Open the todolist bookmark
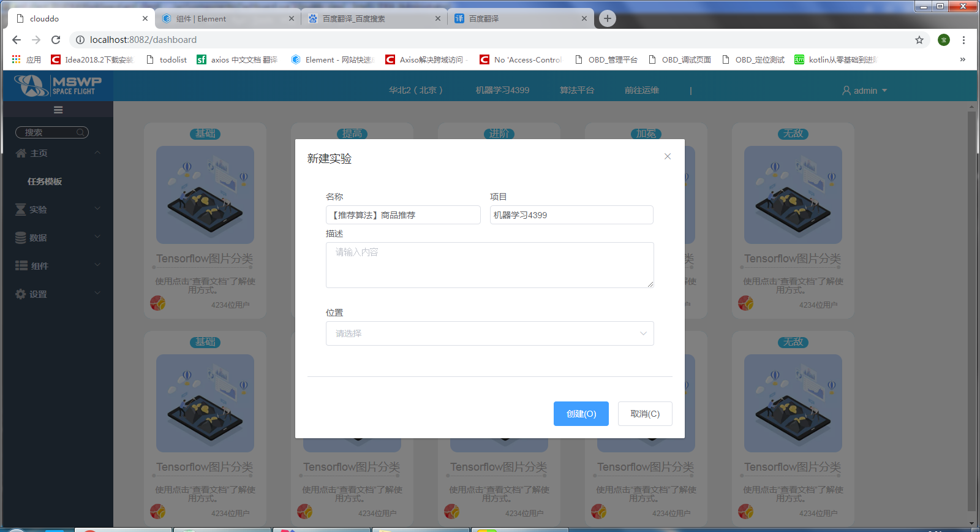The width and height of the screenshot is (980, 532). tap(167, 59)
